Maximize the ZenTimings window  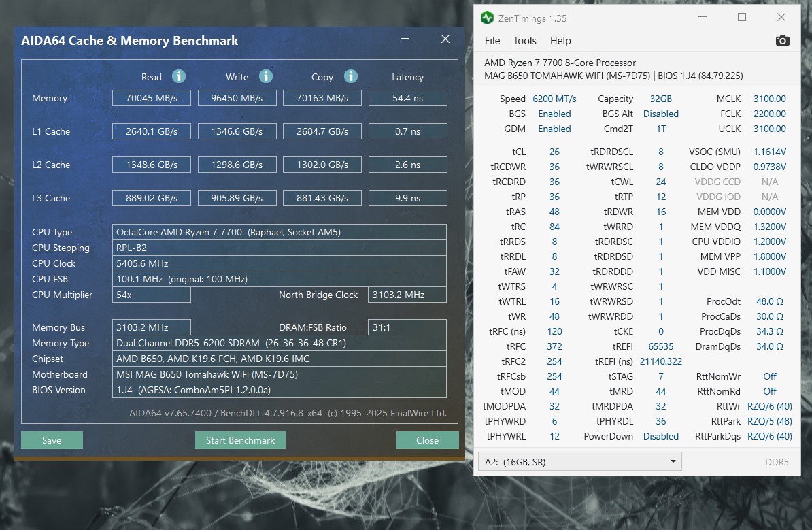click(x=741, y=18)
